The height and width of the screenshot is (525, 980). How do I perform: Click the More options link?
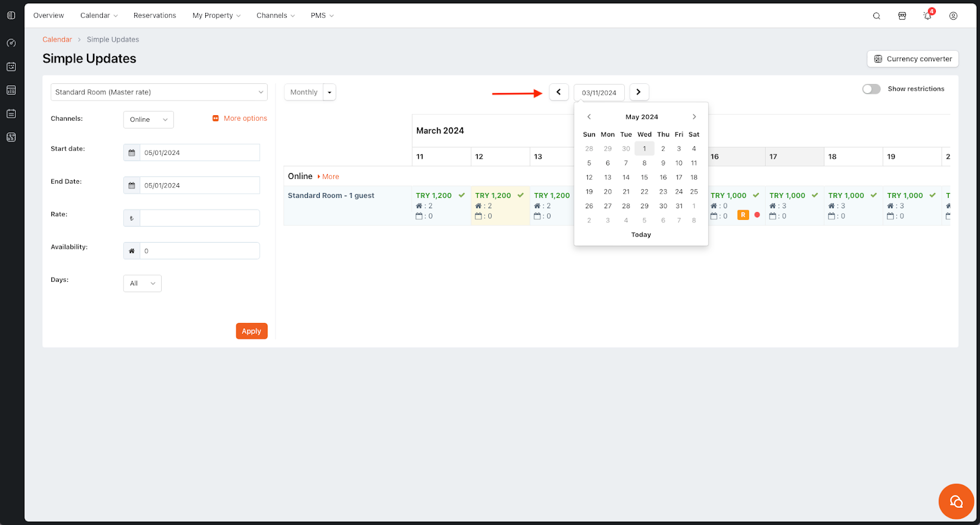click(x=245, y=118)
